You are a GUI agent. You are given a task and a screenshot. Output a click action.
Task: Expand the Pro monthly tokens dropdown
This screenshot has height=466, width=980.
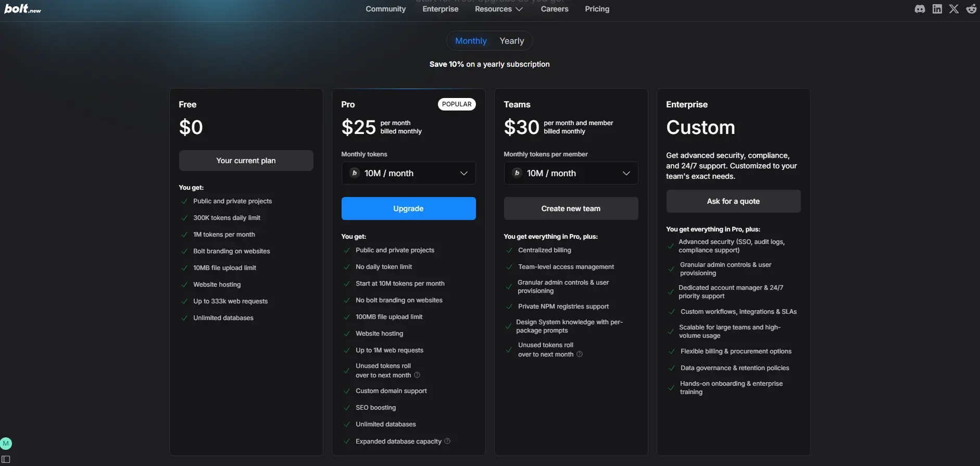tap(409, 173)
